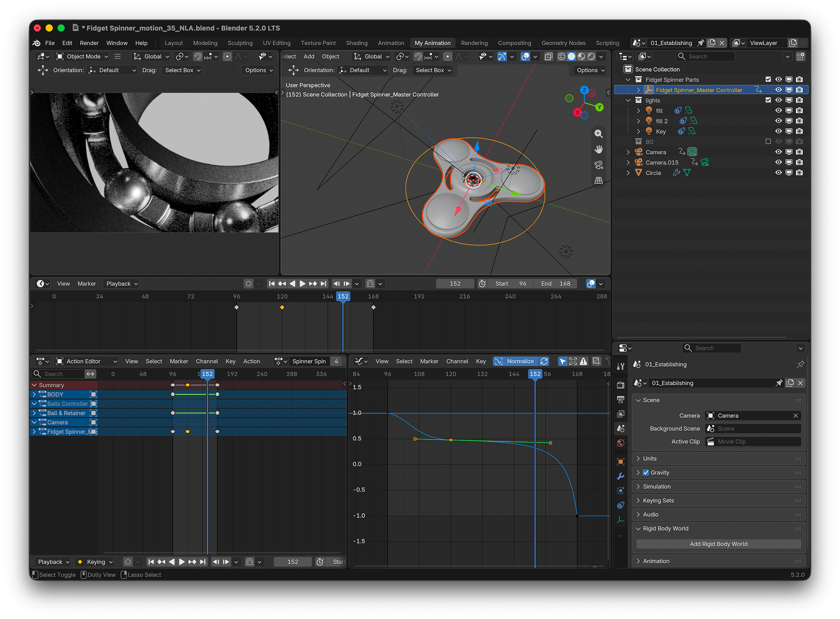The width and height of the screenshot is (840, 619).
Task: Hide the Key light in viewport
Action: pyautogui.click(x=778, y=131)
